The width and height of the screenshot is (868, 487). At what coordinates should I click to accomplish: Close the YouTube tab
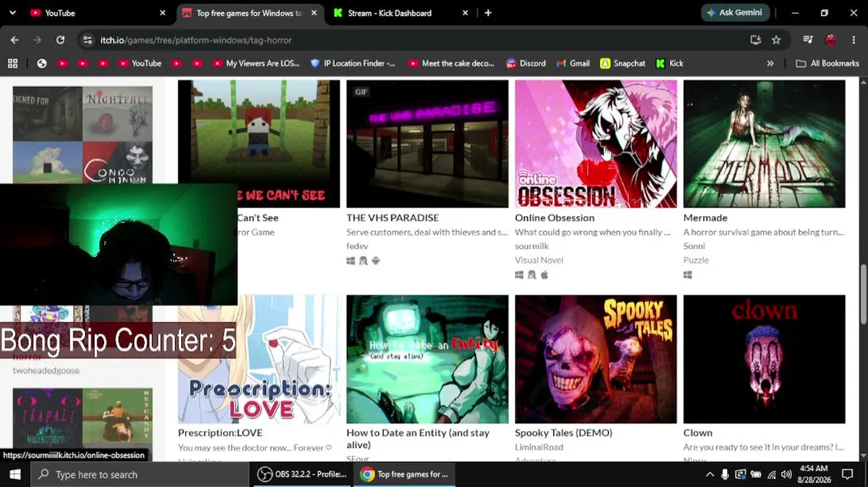point(162,13)
